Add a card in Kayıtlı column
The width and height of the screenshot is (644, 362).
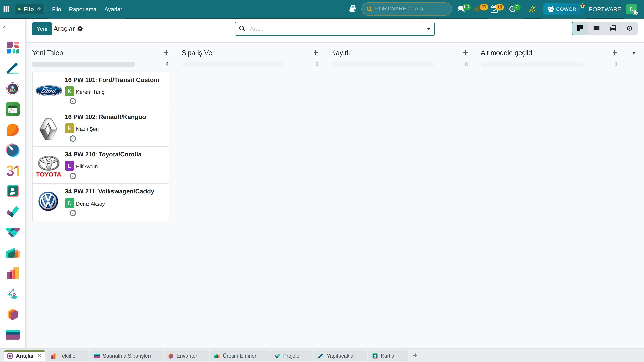pyautogui.click(x=465, y=52)
